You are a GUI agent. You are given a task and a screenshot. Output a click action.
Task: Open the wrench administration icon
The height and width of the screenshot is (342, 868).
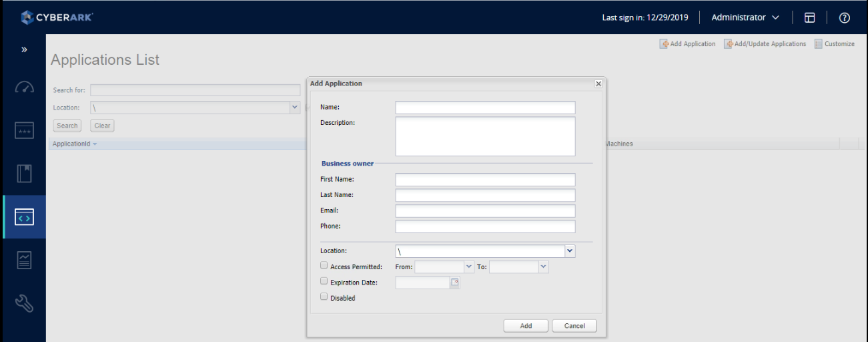24,304
